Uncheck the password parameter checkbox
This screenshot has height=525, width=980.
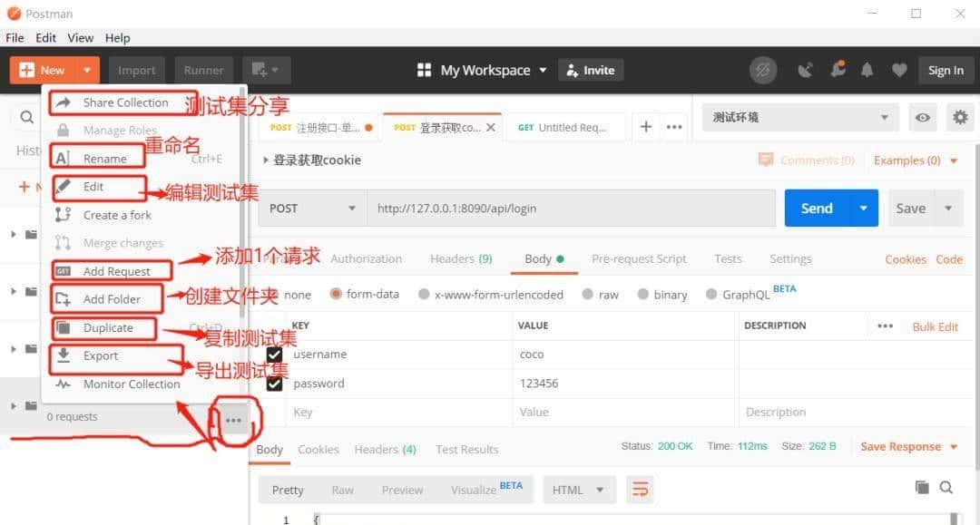(275, 384)
